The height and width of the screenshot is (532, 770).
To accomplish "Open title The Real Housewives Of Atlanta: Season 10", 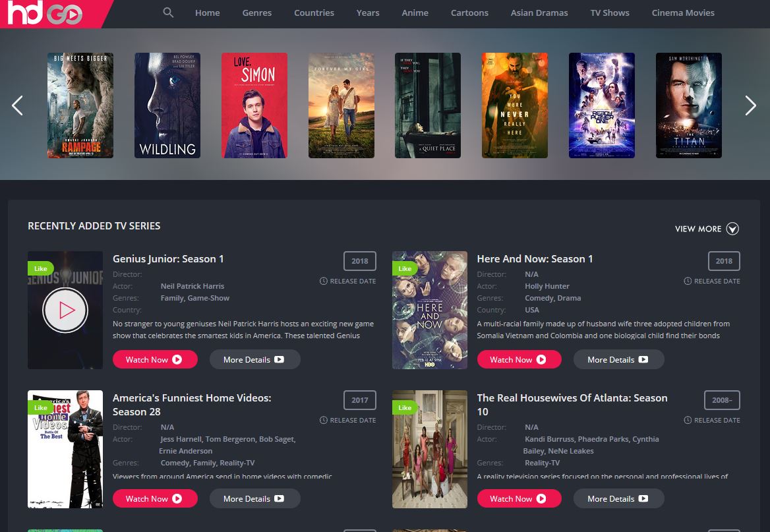I will pyautogui.click(x=572, y=405).
